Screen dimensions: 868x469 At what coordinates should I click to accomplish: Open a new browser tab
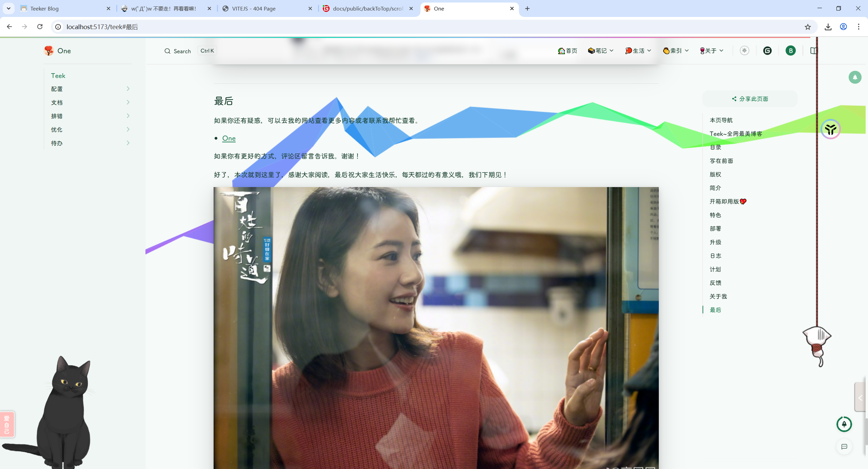[x=527, y=8]
